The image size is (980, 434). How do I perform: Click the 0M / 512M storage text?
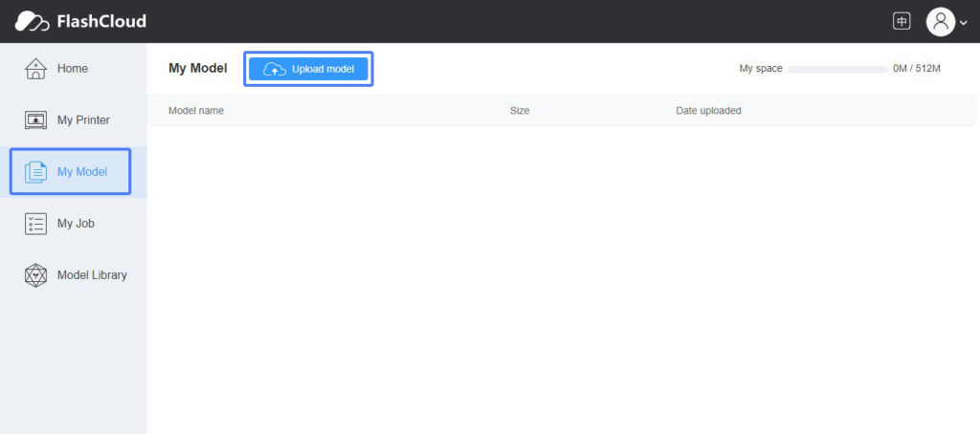point(916,69)
